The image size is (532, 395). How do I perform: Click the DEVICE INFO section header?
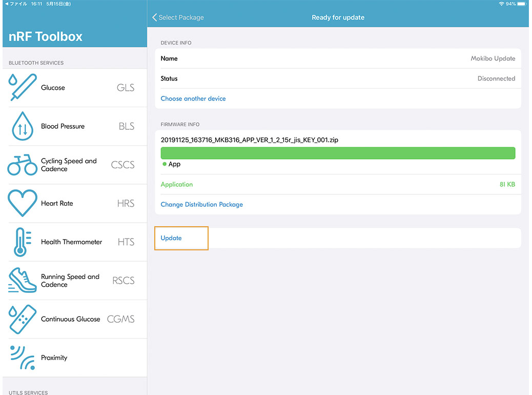point(176,43)
